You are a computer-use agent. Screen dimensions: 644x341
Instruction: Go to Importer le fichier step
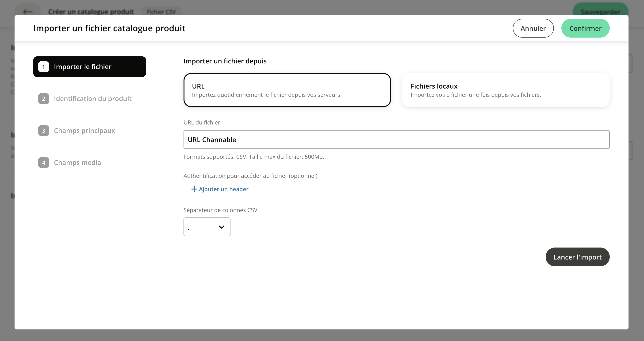pyautogui.click(x=89, y=67)
